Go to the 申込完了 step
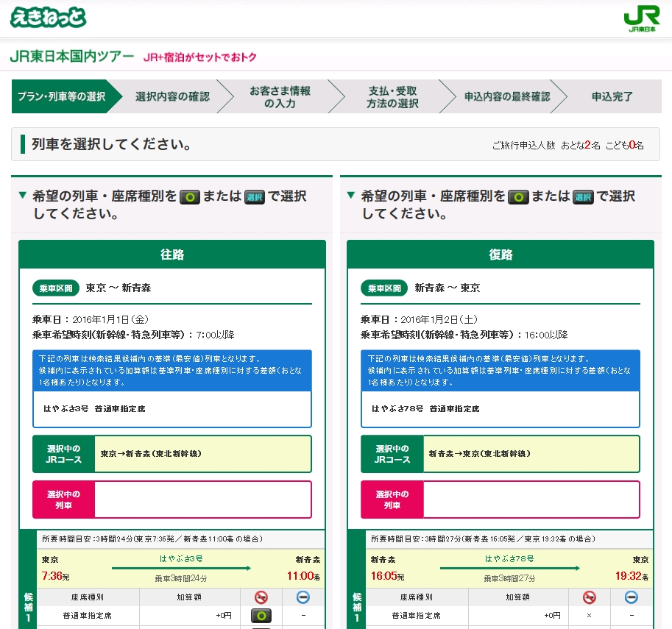Screen dimensions: 672x629 tap(612, 96)
